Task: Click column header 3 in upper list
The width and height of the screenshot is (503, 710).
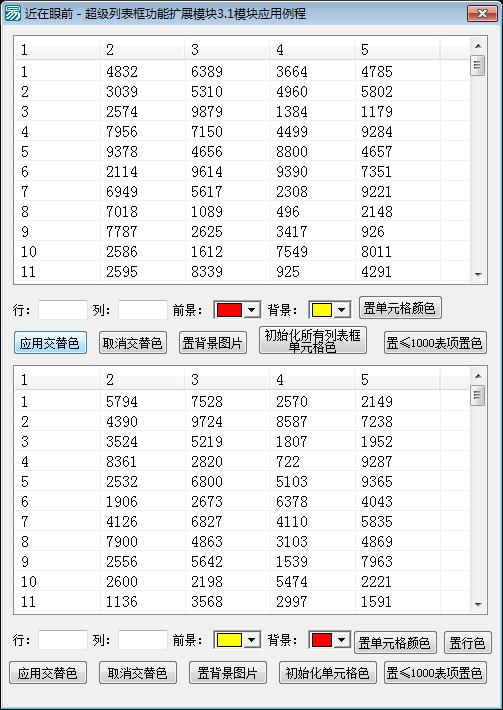Action: pyautogui.click(x=226, y=49)
